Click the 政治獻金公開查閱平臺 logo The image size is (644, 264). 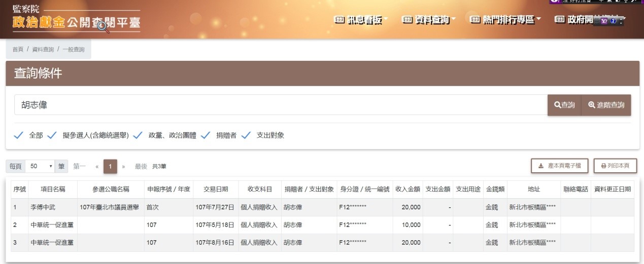pos(77,18)
